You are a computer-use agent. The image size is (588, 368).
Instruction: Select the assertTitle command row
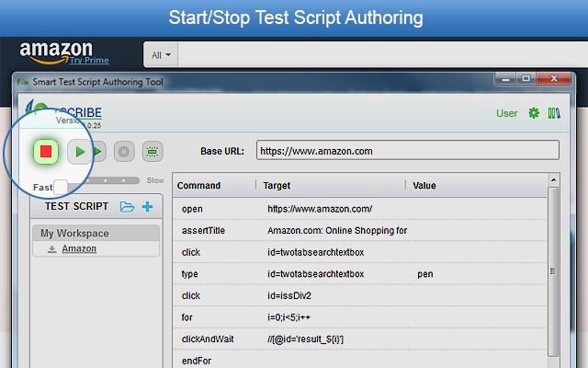(x=360, y=231)
